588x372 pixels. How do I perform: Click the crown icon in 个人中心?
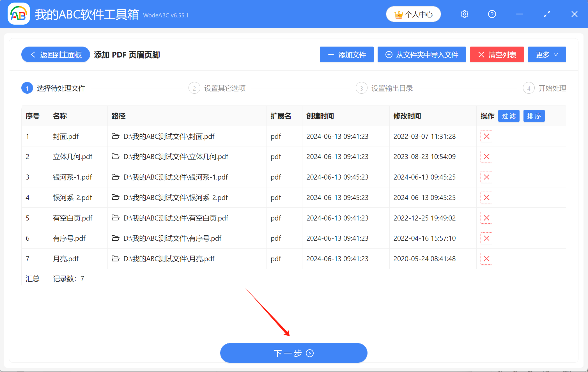tap(398, 13)
